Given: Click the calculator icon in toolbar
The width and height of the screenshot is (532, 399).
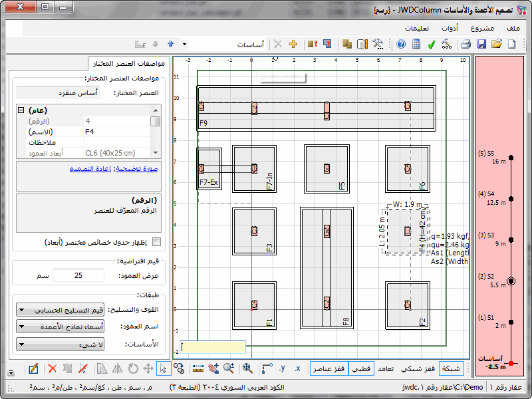Looking at the screenshot, I should pos(416,45).
